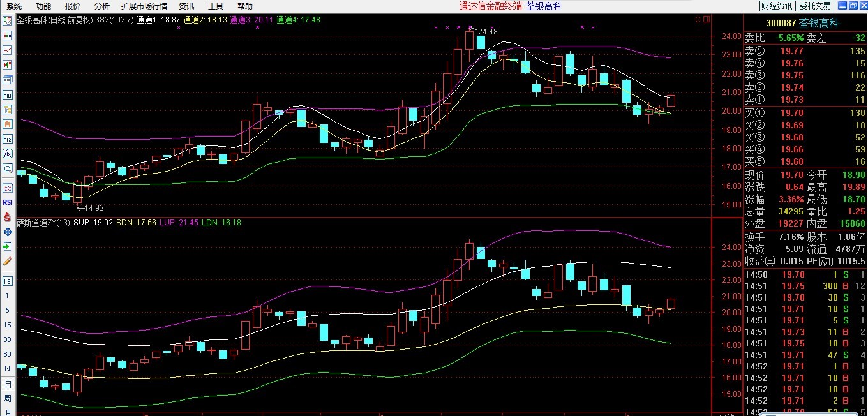
Task: Open the candlestick chart icon in sidebar
Action: click(8, 64)
